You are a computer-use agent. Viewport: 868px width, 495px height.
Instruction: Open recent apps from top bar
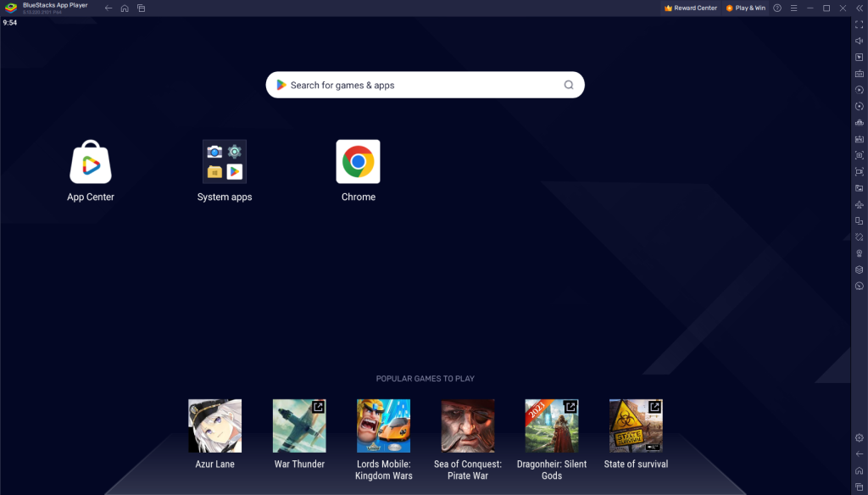142,8
